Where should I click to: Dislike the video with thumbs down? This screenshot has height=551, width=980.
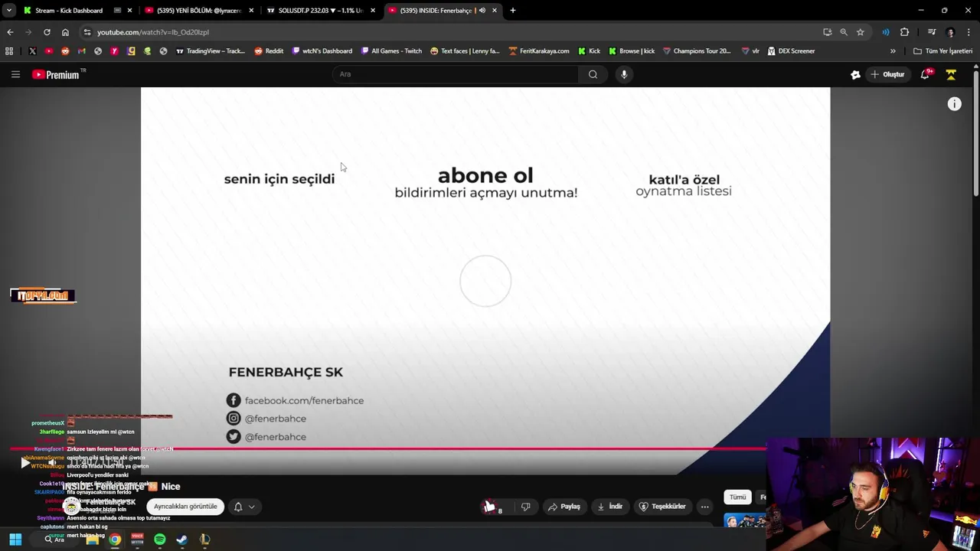click(x=525, y=507)
